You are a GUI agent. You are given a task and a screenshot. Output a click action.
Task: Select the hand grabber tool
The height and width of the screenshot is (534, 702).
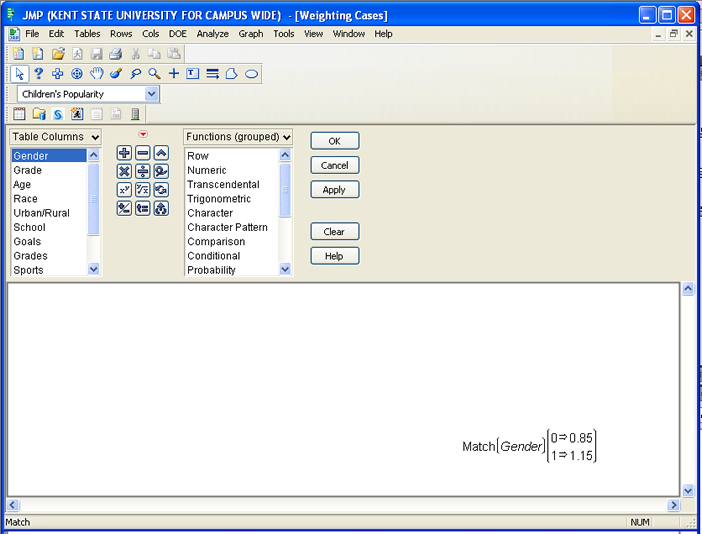point(96,73)
